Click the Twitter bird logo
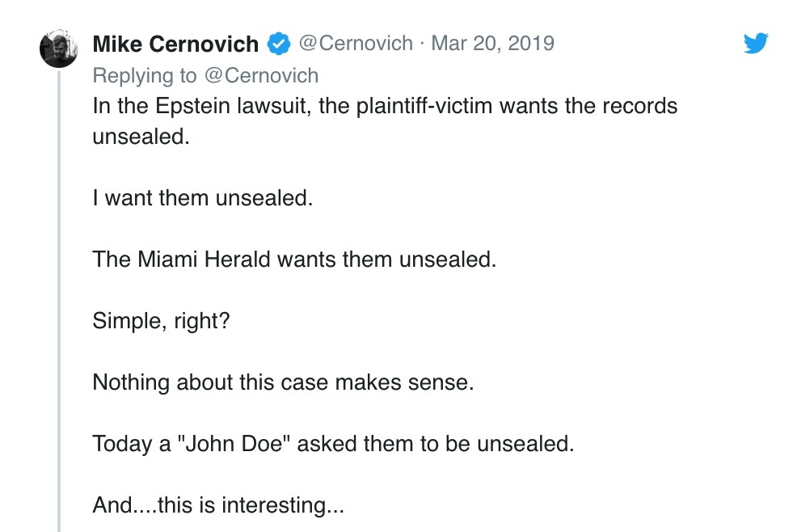This screenshot has height=532, width=797. (756, 43)
